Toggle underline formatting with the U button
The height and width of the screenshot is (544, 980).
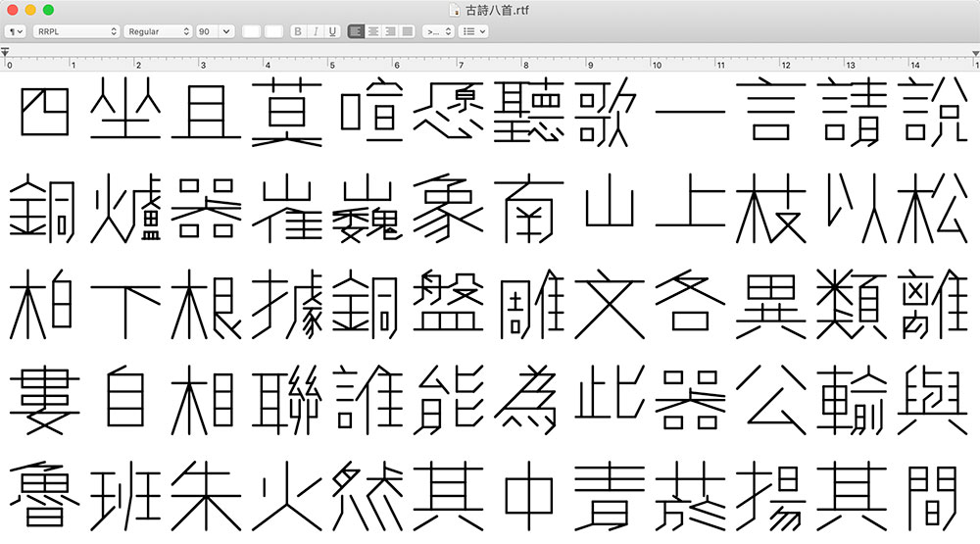point(333,31)
